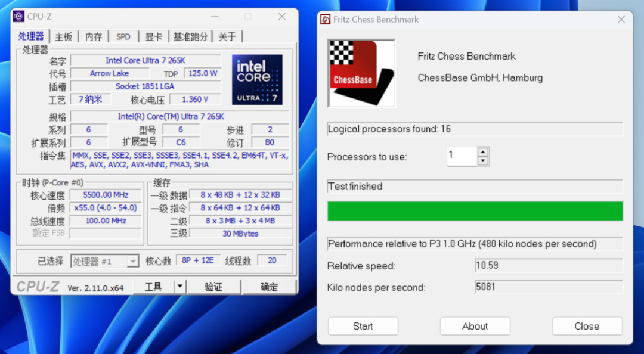
Task: Open the 显卡 tab in CPU-Z
Action: (x=154, y=36)
